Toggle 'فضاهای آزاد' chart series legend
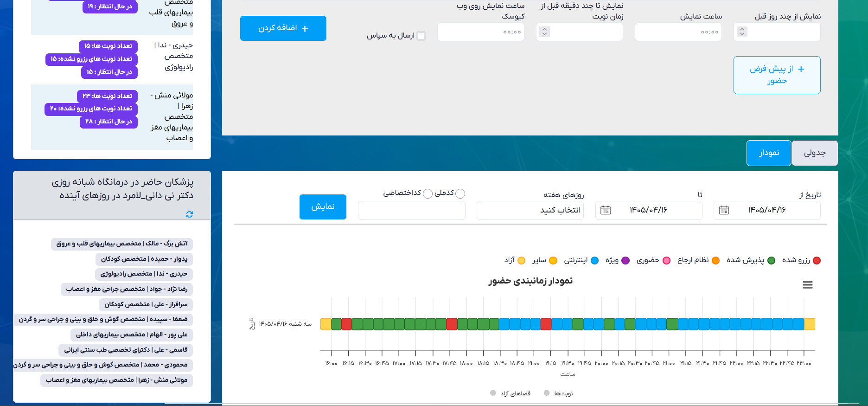 (x=510, y=393)
